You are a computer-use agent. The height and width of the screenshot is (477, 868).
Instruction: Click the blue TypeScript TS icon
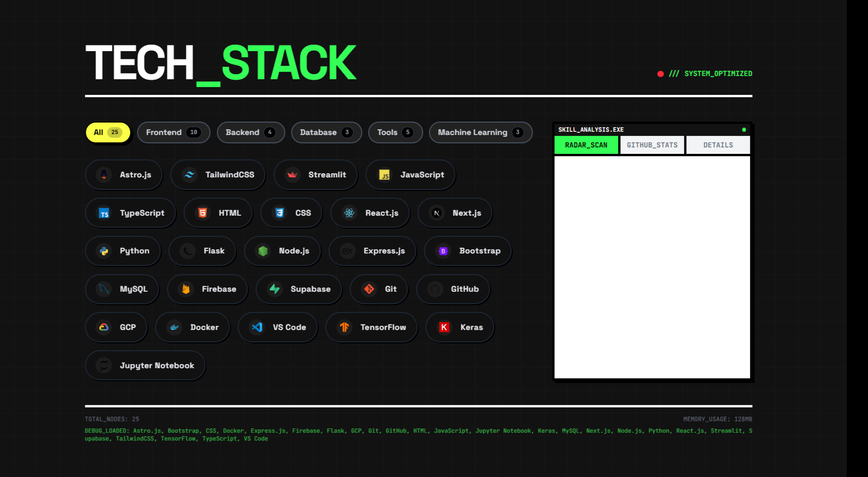(104, 213)
